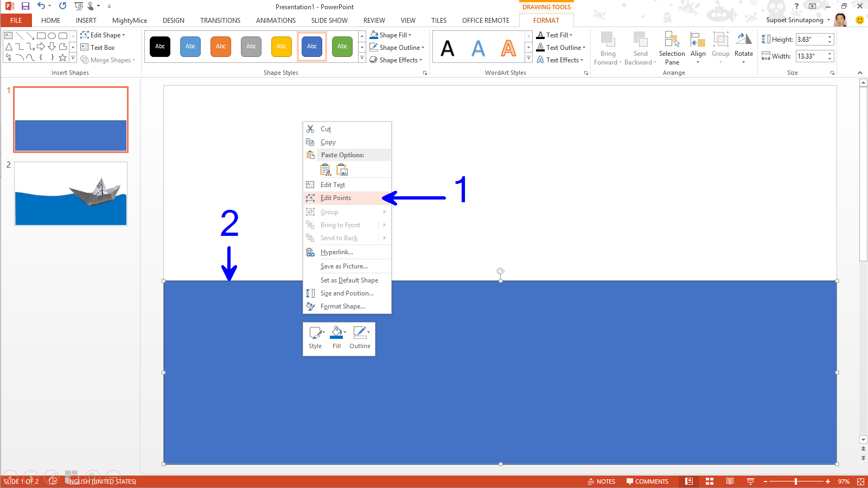Image resolution: width=868 pixels, height=488 pixels.
Task: Choose the green Abc shape style
Action: (342, 46)
